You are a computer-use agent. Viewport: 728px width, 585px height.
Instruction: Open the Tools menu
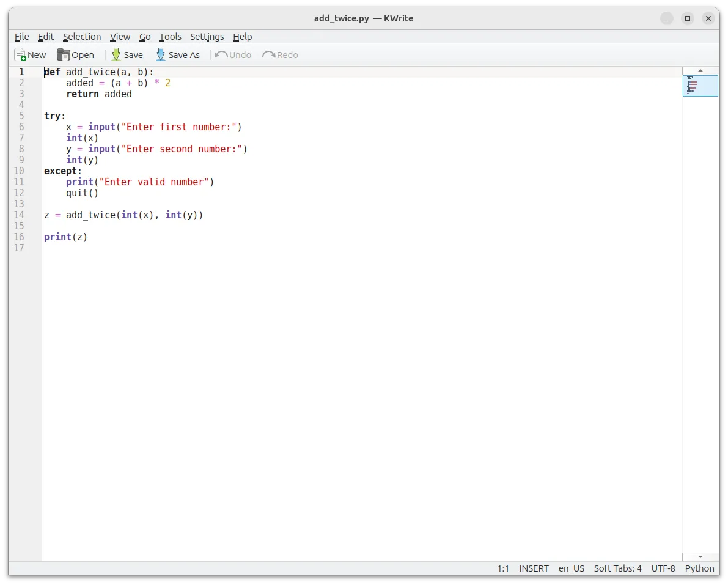coord(170,37)
